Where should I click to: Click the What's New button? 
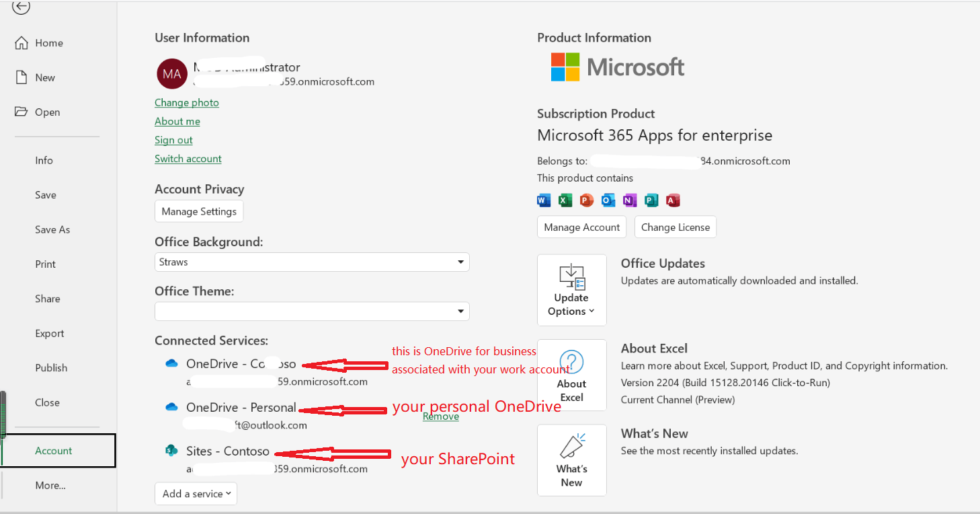point(572,460)
